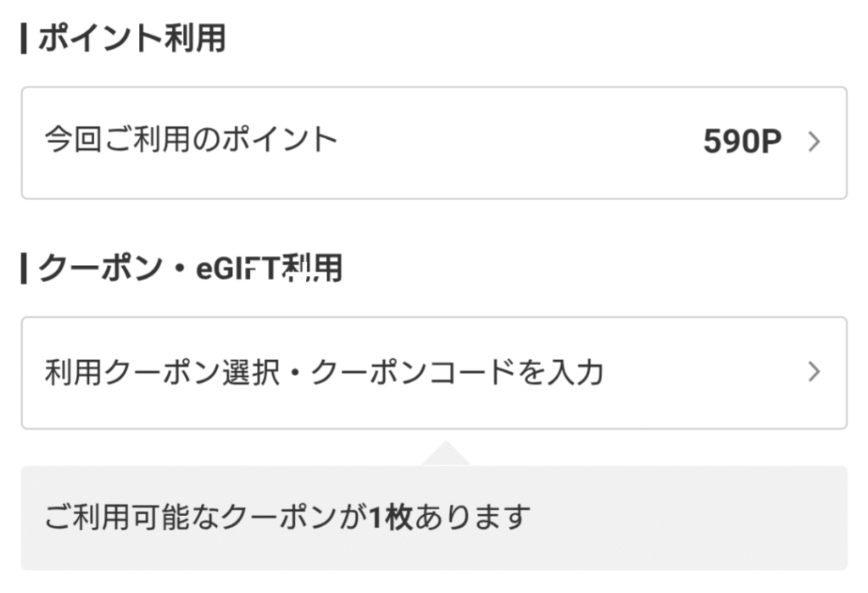Click the bold 1枚 coupon count
Viewport: 868px width, 593px height.
click(x=391, y=516)
